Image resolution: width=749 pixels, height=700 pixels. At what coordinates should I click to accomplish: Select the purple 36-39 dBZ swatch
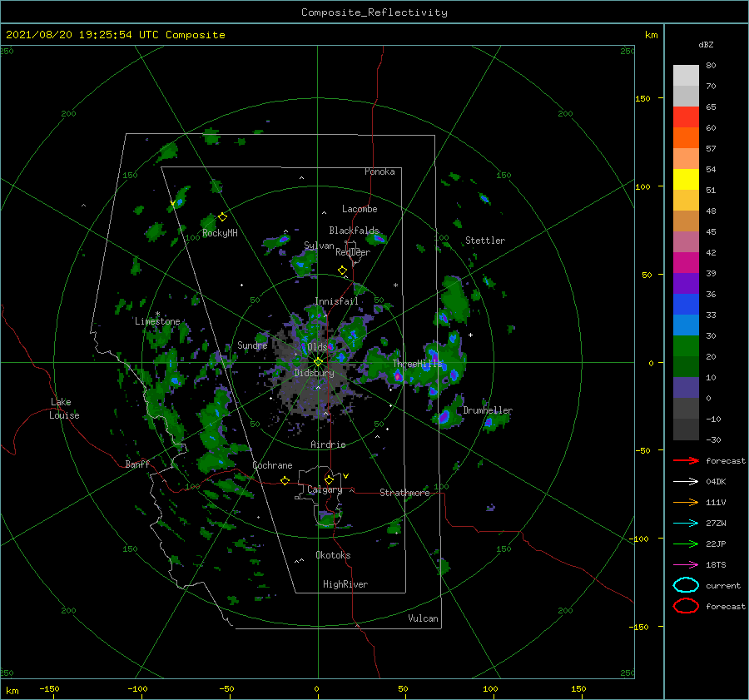(686, 284)
